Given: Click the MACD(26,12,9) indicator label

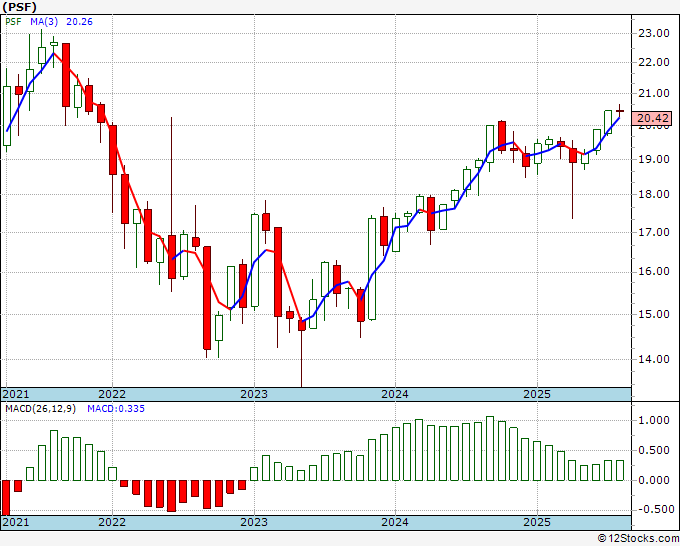Looking at the screenshot, I should [40, 409].
